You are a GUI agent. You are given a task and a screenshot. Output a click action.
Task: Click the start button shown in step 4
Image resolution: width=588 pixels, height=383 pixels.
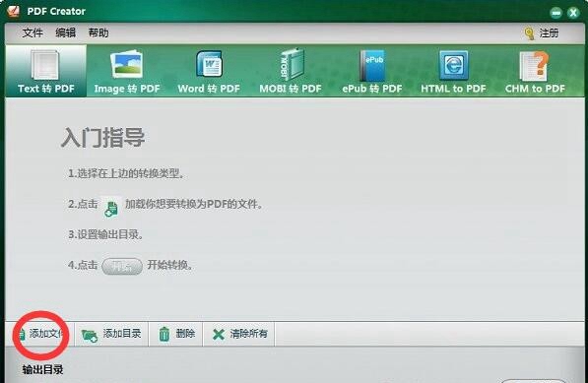coord(122,267)
